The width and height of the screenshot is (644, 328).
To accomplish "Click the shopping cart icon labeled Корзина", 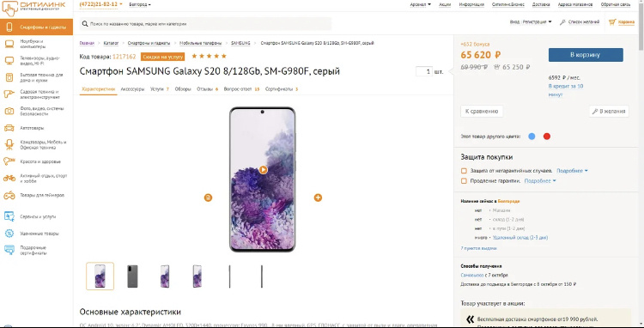I will [x=612, y=22].
